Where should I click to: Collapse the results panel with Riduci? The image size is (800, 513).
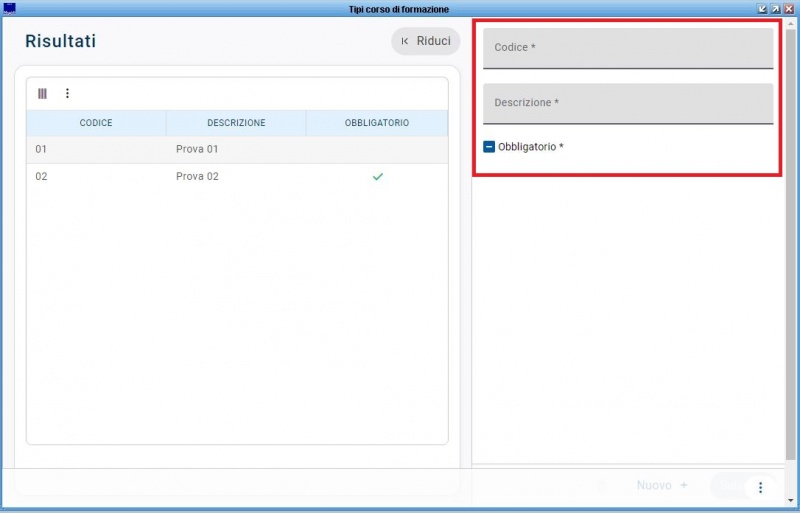click(426, 41)
